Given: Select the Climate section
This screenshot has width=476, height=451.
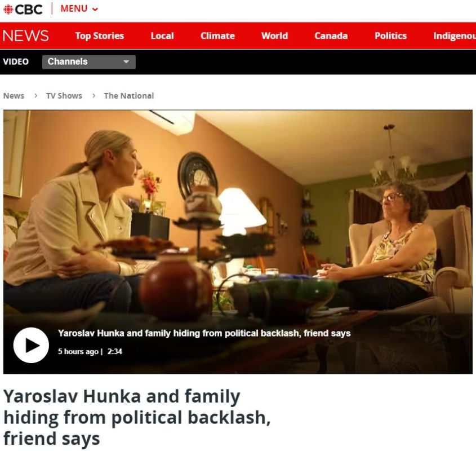Looking at the screenshot, I should 217,36.
